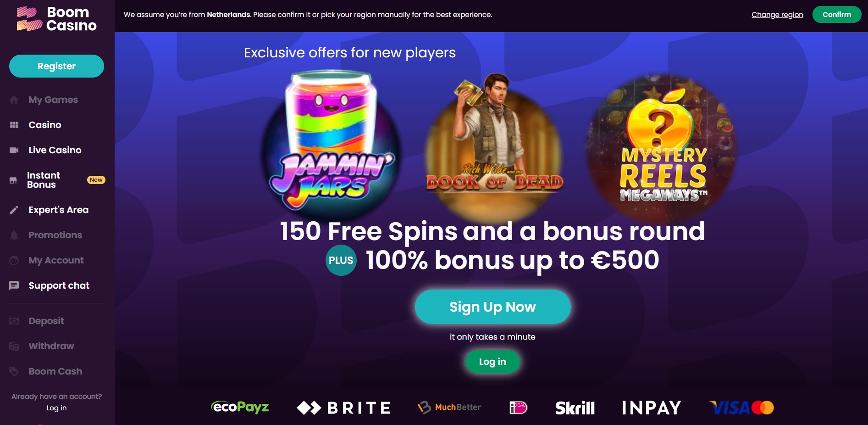Click the Register button
The image size is (868, 425).
(x=56, y=66)
